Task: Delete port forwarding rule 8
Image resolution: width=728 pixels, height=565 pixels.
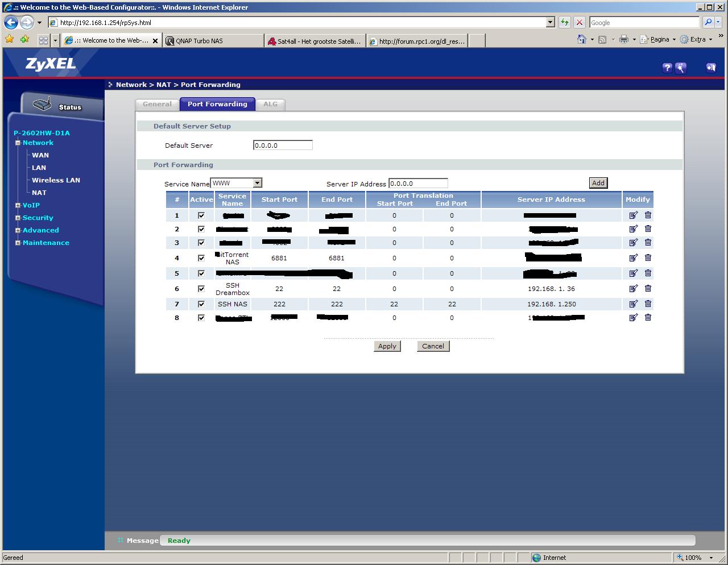Action: 648,317
